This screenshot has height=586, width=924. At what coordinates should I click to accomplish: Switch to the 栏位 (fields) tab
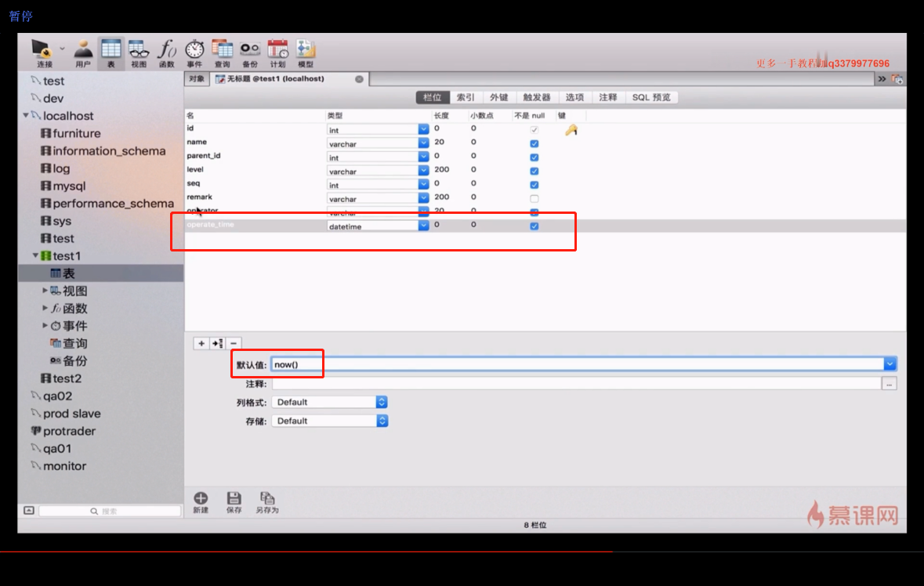click(x=433, y=97)
